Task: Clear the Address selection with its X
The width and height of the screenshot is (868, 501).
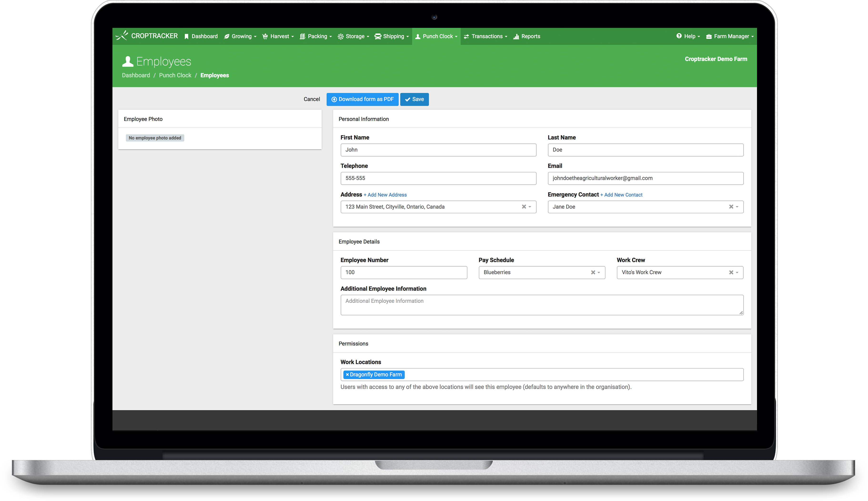Action: (524, 207)
